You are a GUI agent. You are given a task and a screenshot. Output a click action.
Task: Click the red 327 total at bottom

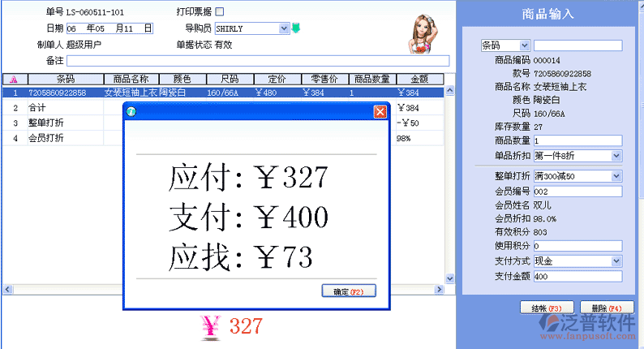click(246, 326)
